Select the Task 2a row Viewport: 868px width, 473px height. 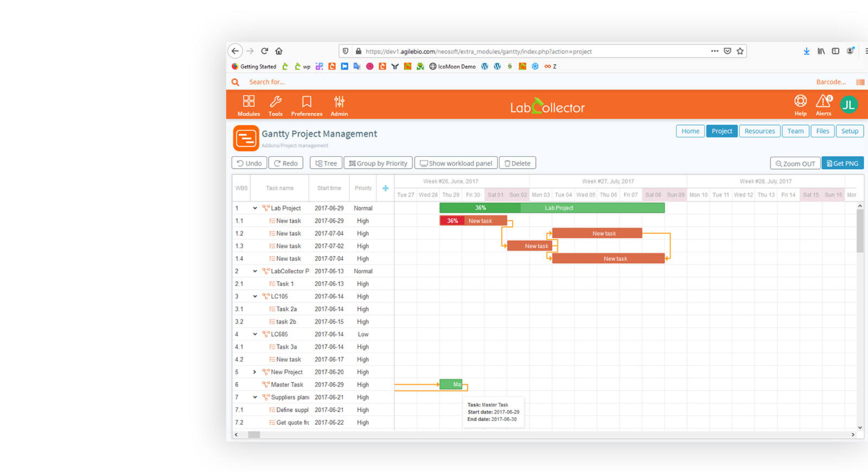313,309
